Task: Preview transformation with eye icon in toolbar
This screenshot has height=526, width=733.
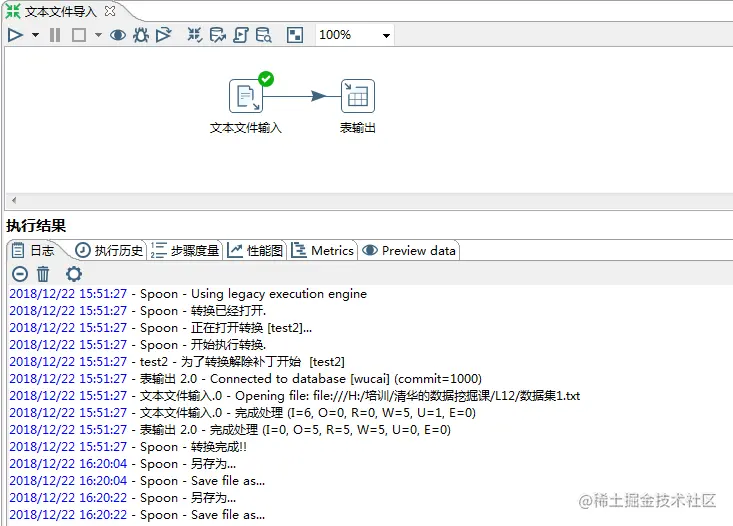Action: (118, 35)
